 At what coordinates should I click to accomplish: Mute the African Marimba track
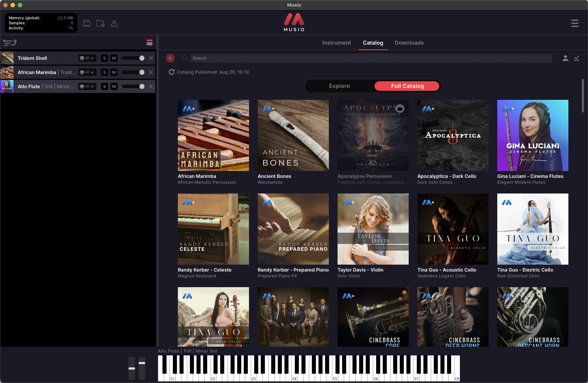[x=114, y=72]
